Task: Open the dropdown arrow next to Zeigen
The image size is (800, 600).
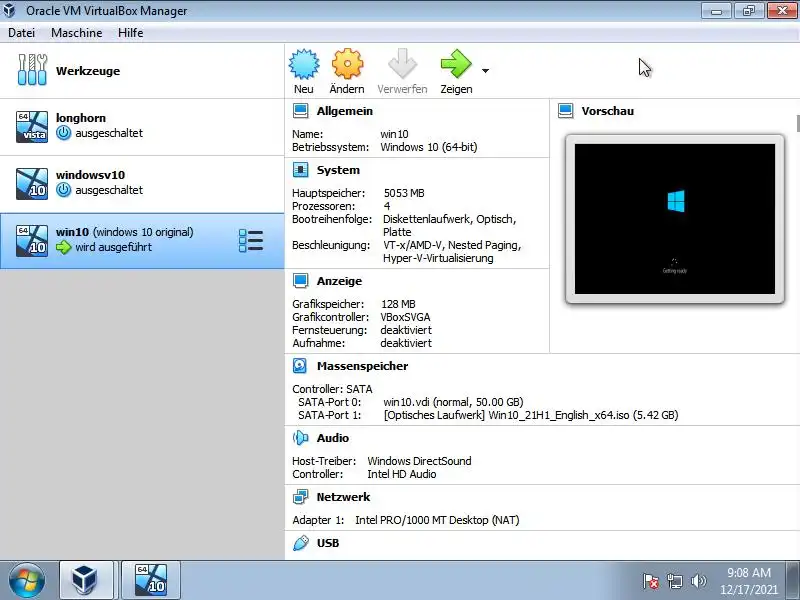Action: click(485, 71)
